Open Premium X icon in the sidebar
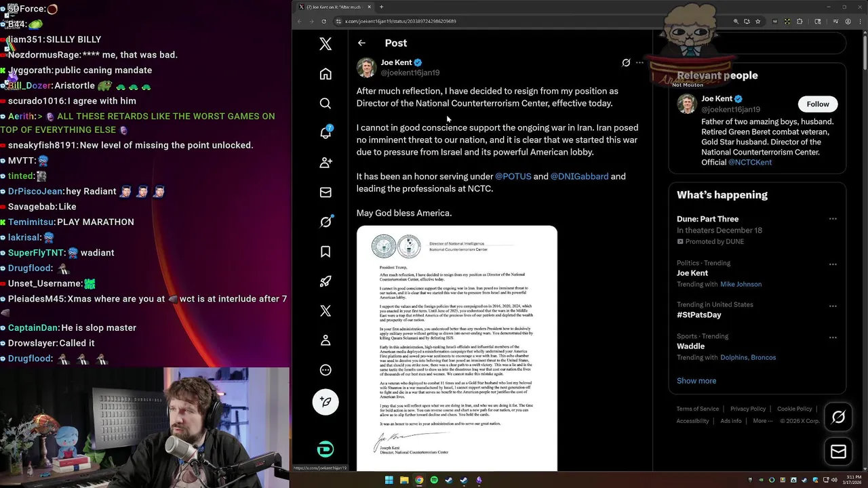868x488 pixels. [x=325, y=310]
